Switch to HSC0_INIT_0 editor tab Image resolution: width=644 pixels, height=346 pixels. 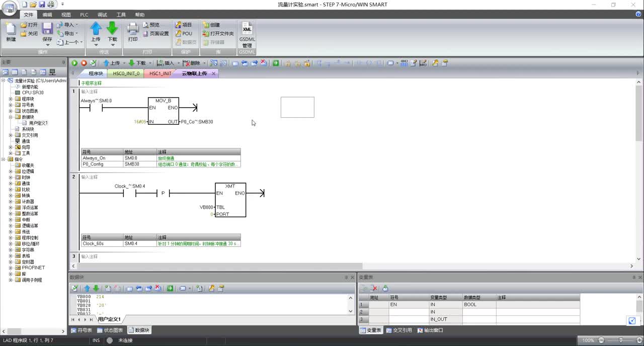pos(126,73)
